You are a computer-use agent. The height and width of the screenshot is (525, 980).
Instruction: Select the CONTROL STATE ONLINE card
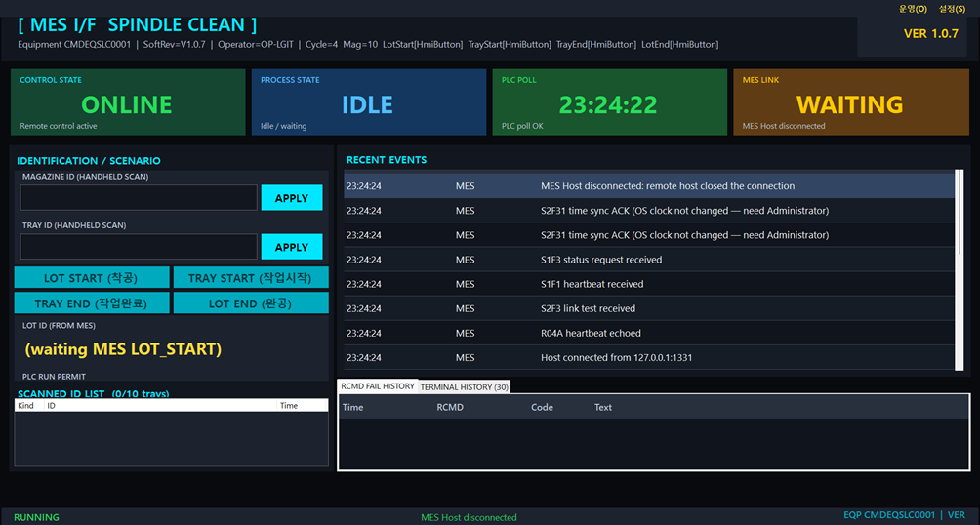[x=128, y=101]
